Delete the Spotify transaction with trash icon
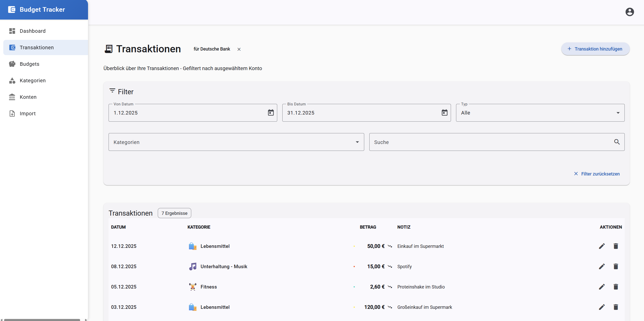644x321 pixels. (x=616, y=266)
